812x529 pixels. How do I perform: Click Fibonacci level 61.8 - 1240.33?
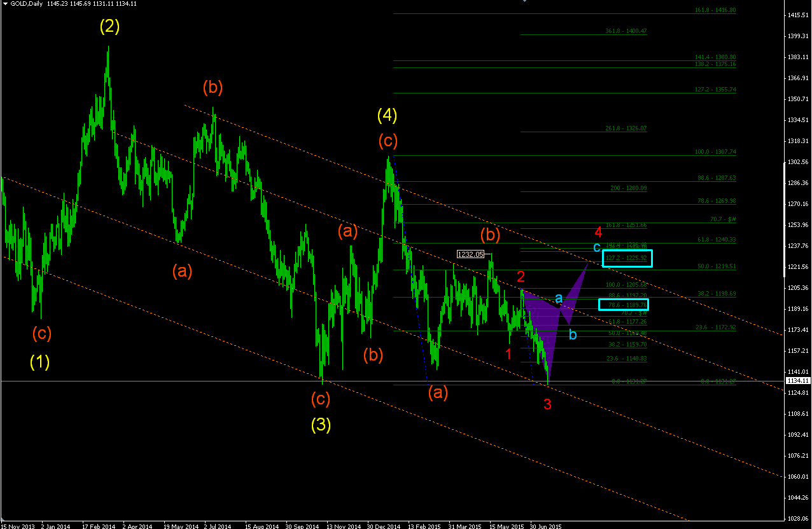(717, 240)
